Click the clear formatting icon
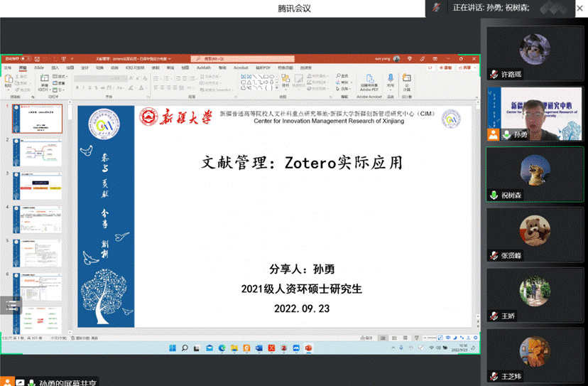This screenshot has height=386, width=588. coord(146,78)
